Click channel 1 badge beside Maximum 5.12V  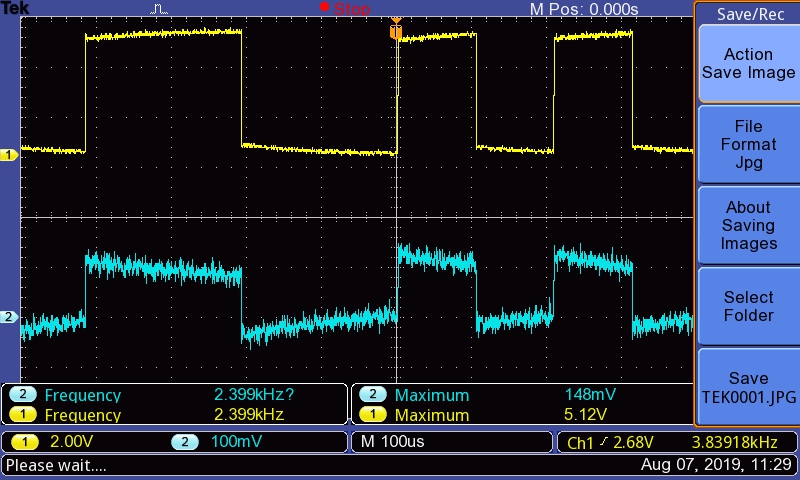[x=373, y=415]
